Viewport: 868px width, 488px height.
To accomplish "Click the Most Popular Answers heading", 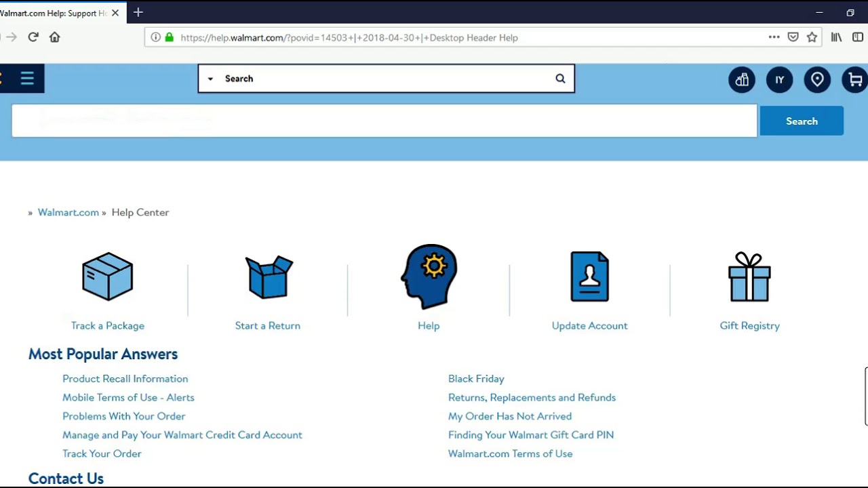I will pyautogui.click(x=103, y=354).
